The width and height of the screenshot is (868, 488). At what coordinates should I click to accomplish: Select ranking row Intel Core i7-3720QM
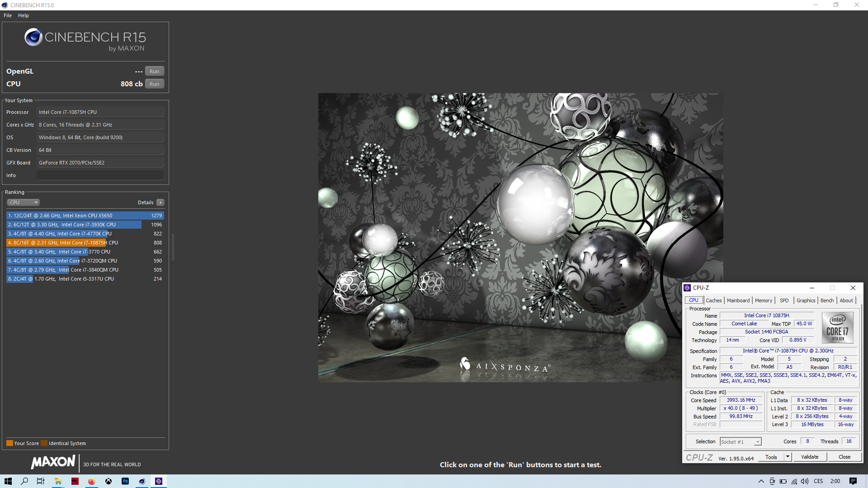point(85,261)
